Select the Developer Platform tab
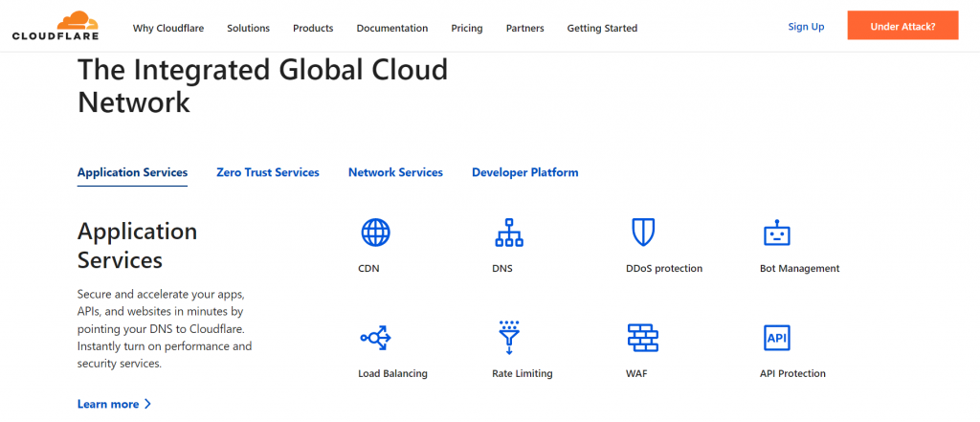 click(524, 172)
